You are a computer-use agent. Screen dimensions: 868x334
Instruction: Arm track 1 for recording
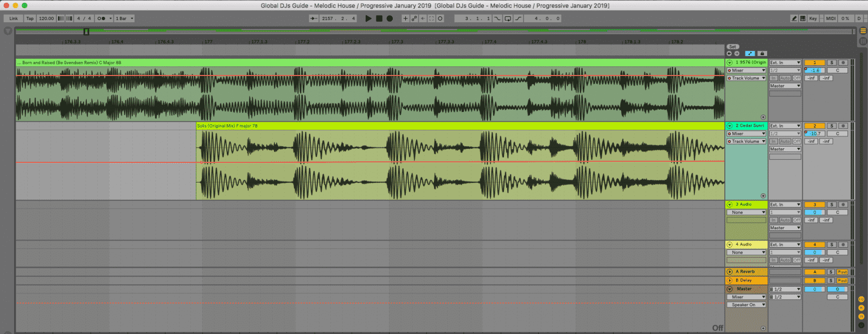pos(843,63)
